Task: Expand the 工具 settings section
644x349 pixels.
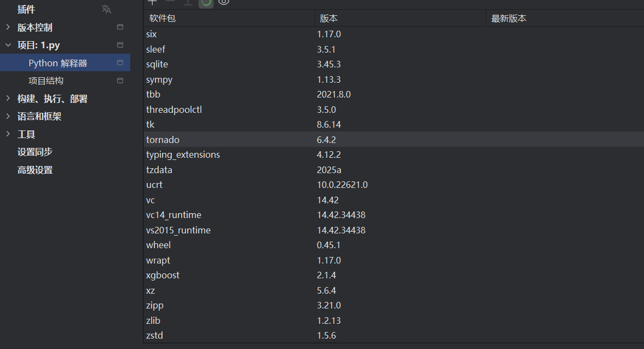Action: click(8, 134)
